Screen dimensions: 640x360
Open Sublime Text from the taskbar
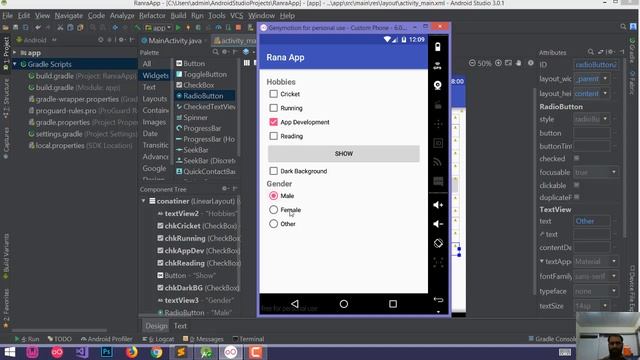[x=181, y=352]
